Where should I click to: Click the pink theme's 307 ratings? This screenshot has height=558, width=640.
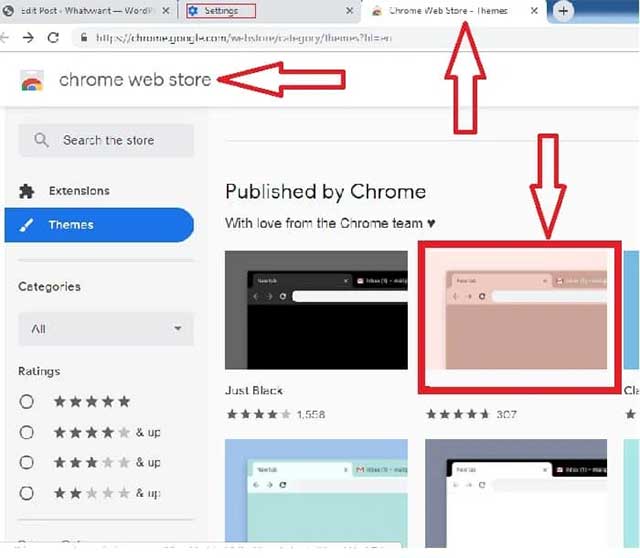pyautogui.click(x=471, y=415)
